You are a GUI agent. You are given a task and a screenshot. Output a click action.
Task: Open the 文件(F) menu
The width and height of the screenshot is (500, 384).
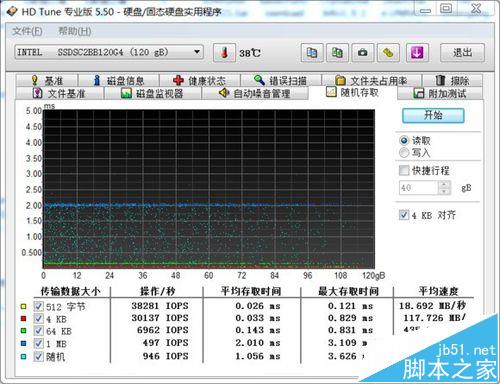coord(27,31)
